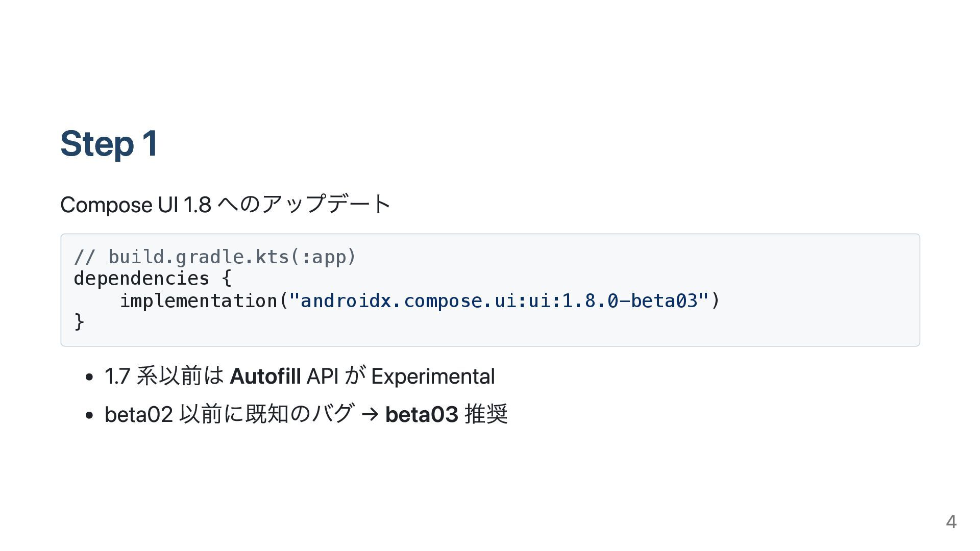Click the "以前に既知のバグ" text
Image resolution: width=980 pixels, height=551 pixels.
(x=266, y=414)
